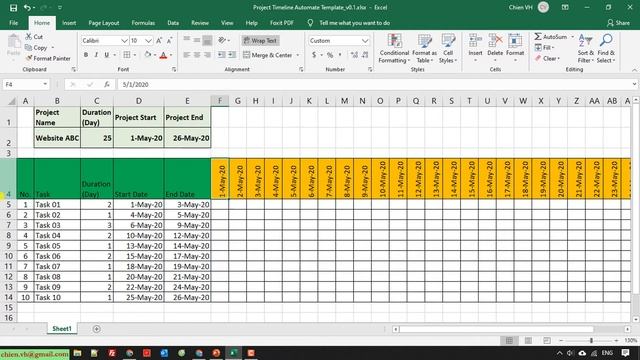This screenshot has height=360, width=640.
Task: Toggle Bold formatting
Action: (x=86, y=55)
